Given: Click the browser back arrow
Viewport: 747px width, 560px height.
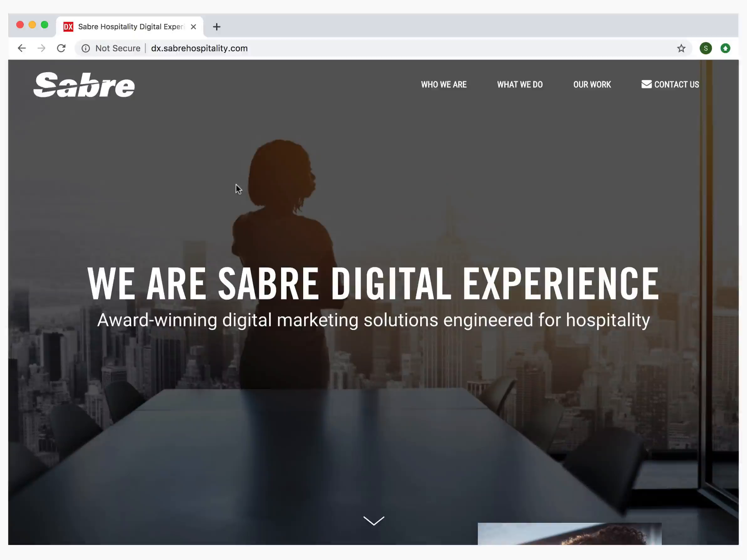Looking at the screenshot, I should click(22, 48).
